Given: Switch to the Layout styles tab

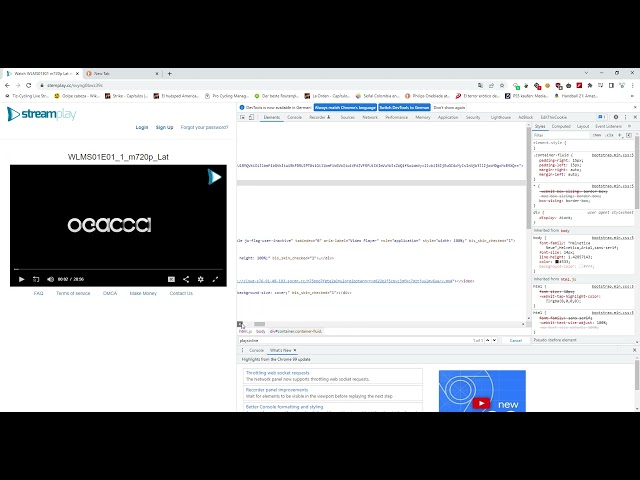Looking at the screenshot, I should (x=583, y=127).
